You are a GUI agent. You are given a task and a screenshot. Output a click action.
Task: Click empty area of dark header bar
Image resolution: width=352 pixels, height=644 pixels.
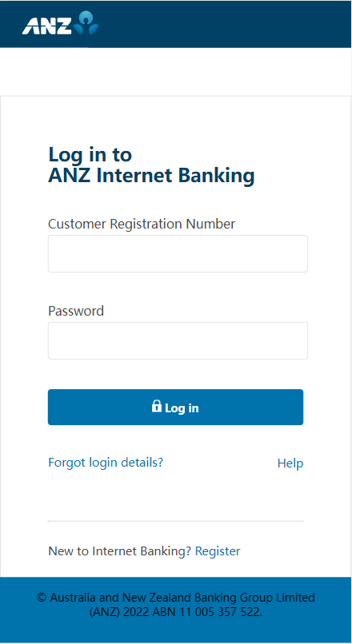(226, 24)
